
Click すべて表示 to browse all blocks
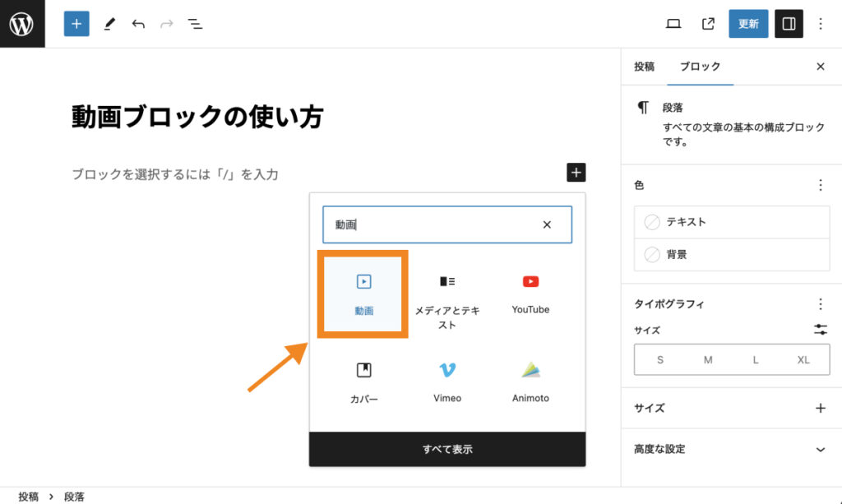pos(446,450)
